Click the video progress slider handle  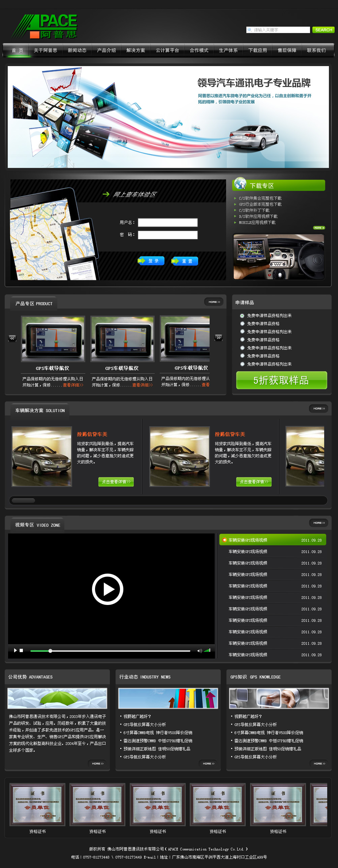(x=50, y=651)
